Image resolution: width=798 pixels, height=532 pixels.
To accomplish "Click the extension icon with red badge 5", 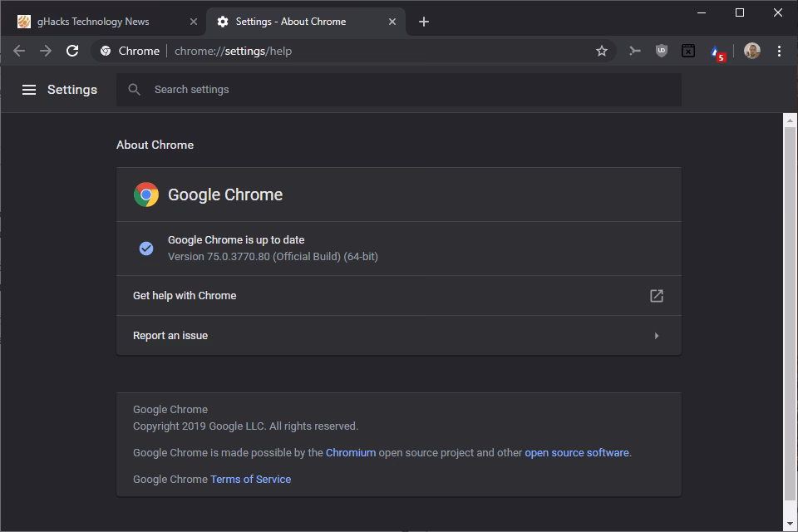I will coord(716,51).
